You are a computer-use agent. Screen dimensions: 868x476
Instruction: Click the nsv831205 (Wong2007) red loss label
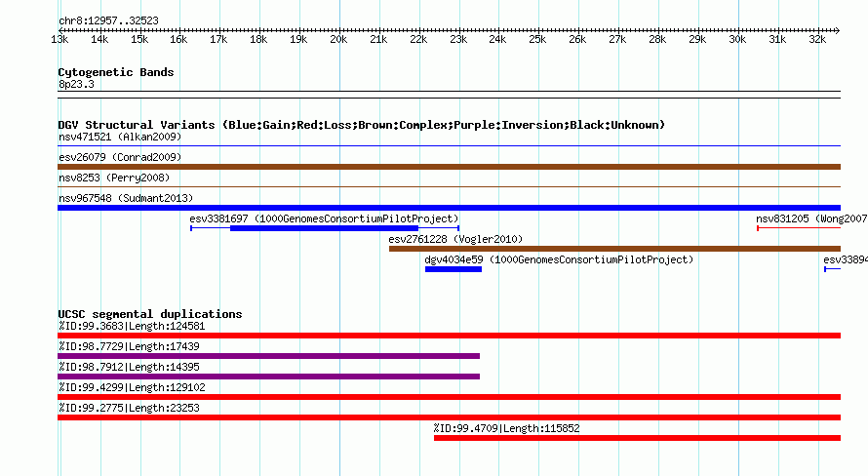tap(811, 218)
